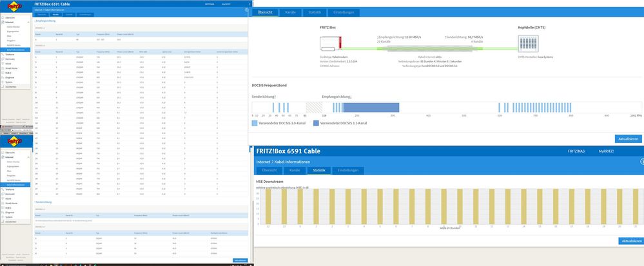Click the Smart Home icon in the lower sidebar

tap(3, 203)
